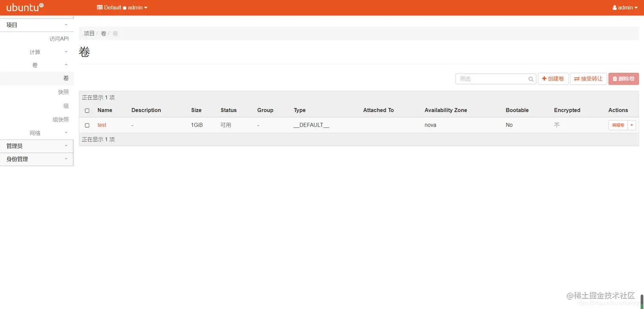The image size is (644, 309).
Task: Click the Status column header
Action: 229,110
